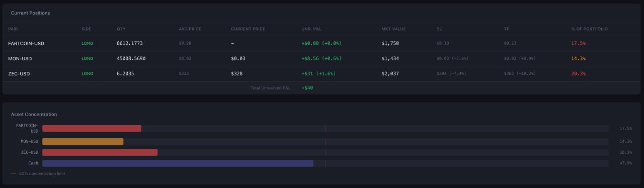Click take profit $362 (+10.2%)

[x=520, y=74]
